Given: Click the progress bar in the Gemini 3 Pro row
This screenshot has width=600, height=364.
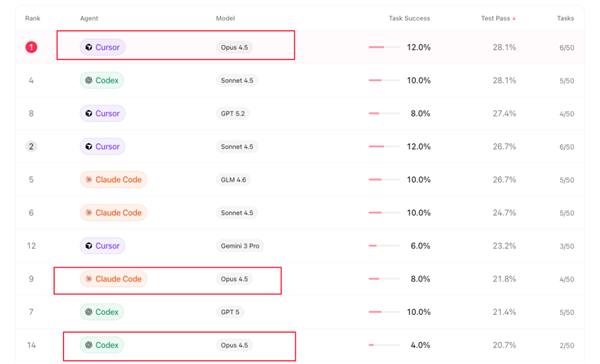Looking at the screenshot, I should point(384,246).
